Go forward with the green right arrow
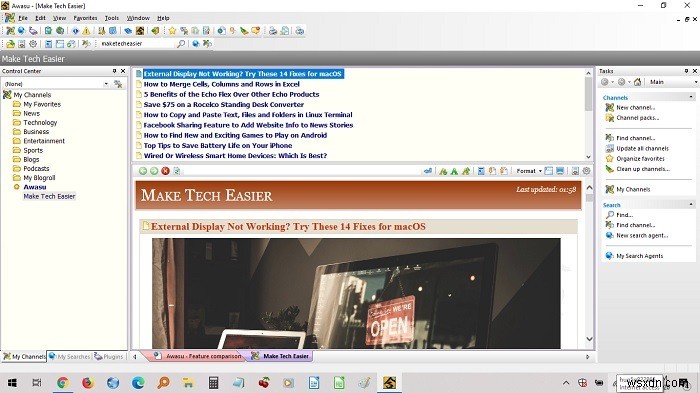Viewport: 700px width, 393px height. [154, 171]
